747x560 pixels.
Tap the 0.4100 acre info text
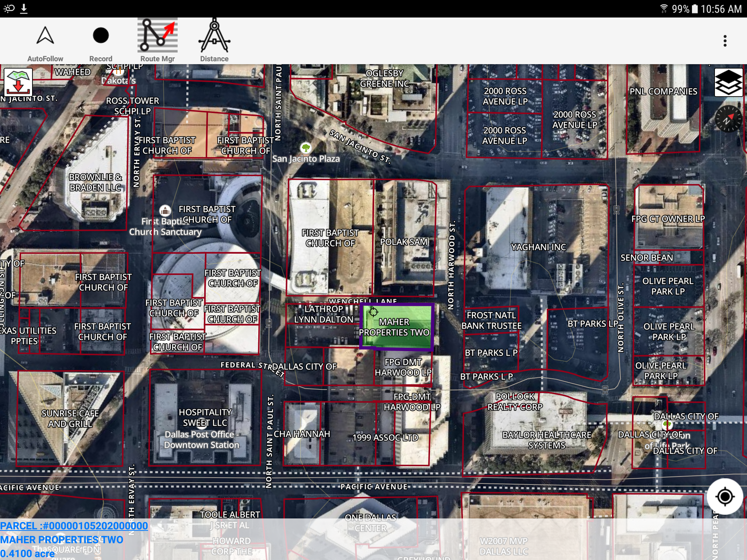[27, 554]
